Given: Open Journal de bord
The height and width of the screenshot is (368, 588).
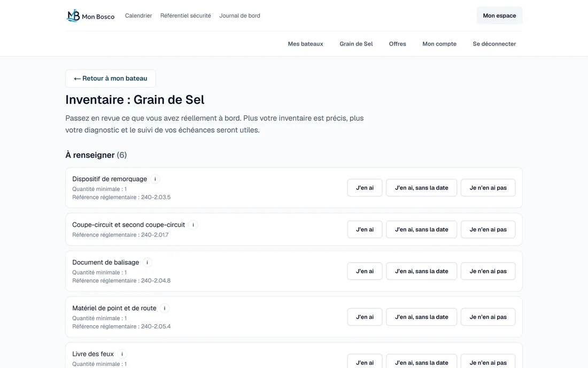Looking at the screenshot, I should click(239, 16).
